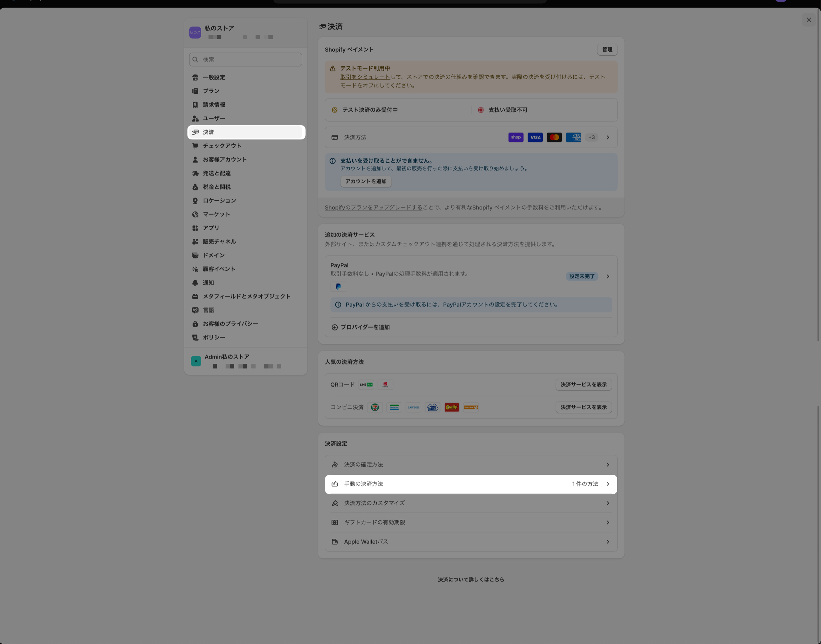
Task: Open PayPal settings via its chevron
Action: coord(608,276)
